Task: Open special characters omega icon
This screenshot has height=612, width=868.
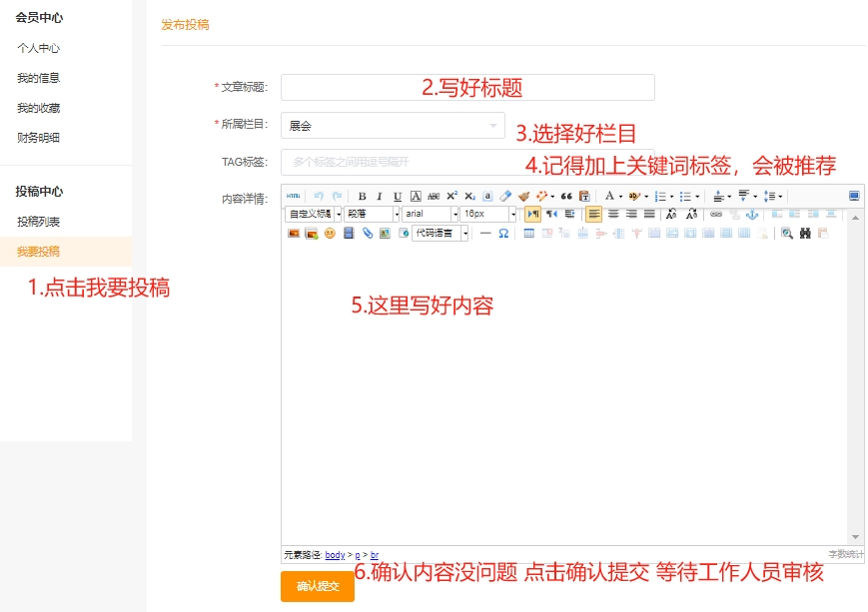Action: [x=503, y=234]
